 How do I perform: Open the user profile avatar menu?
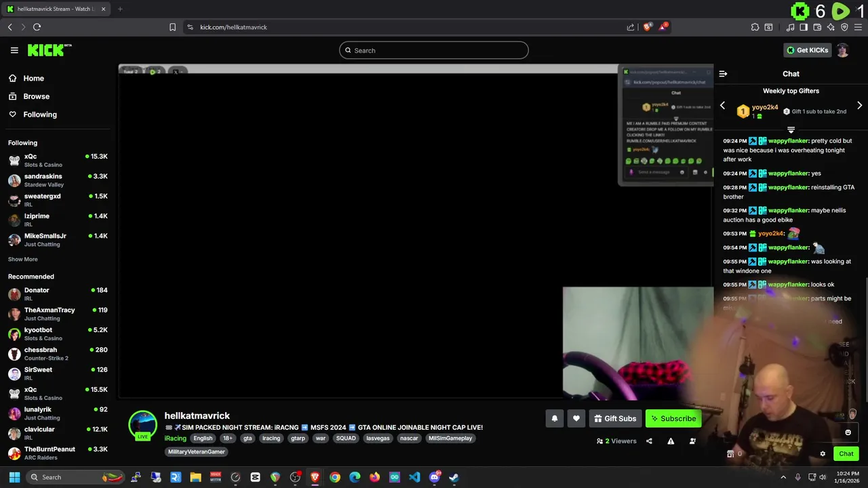(x=842, y=50)
